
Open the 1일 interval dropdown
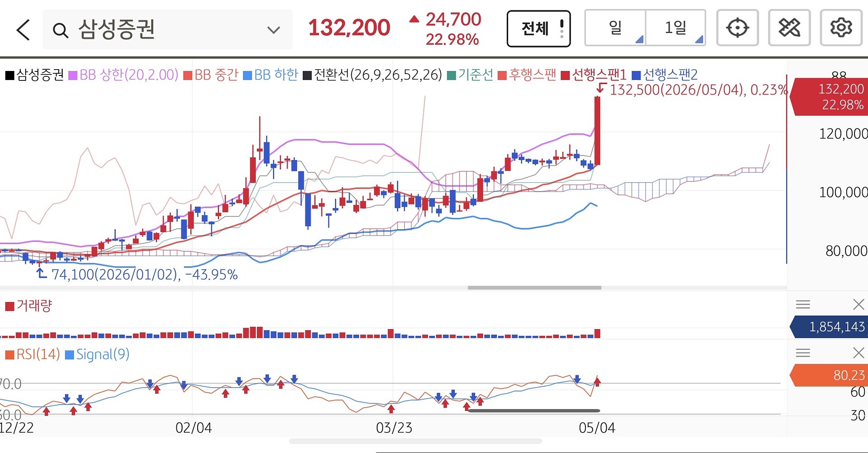[675, 28]
